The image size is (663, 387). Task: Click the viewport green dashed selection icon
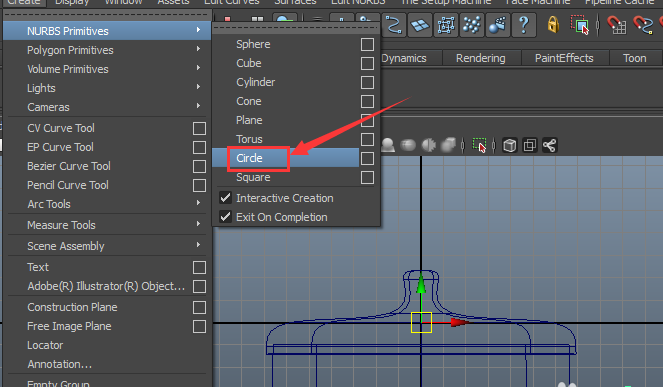click(x=479, y=145)
